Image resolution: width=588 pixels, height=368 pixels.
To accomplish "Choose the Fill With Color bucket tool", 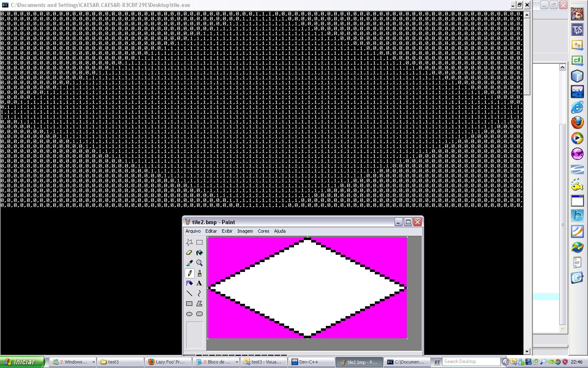I will click(x=199, y=253).
